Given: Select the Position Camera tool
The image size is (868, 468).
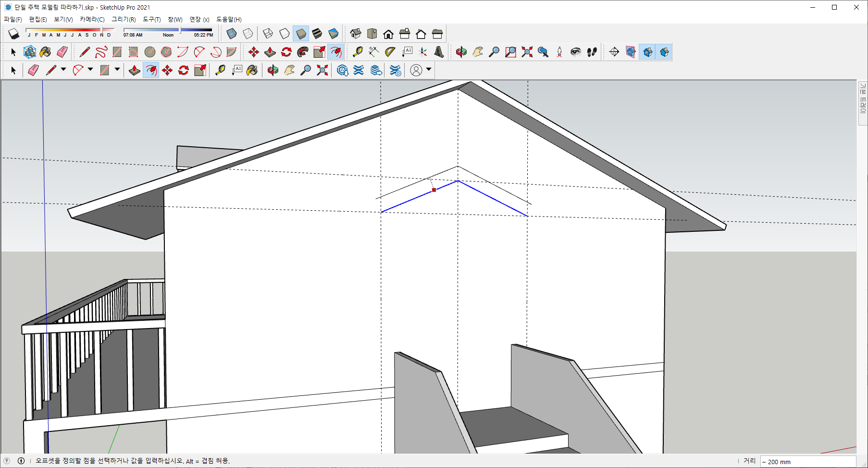Looking at the screenshot, I should coord(559,52).
